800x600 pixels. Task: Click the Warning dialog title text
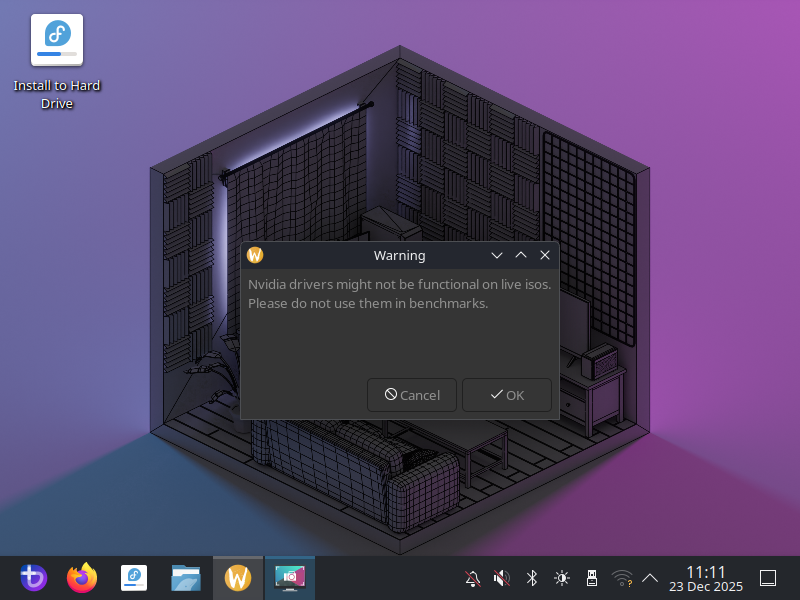click(399, 255)
